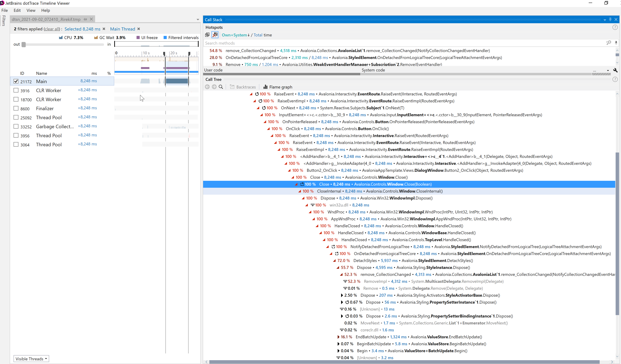The height and width of the screenshot is (364, 621).
Task: Pin the Call Stack panel
Action: pyautogui.click(x=610, y=19)
